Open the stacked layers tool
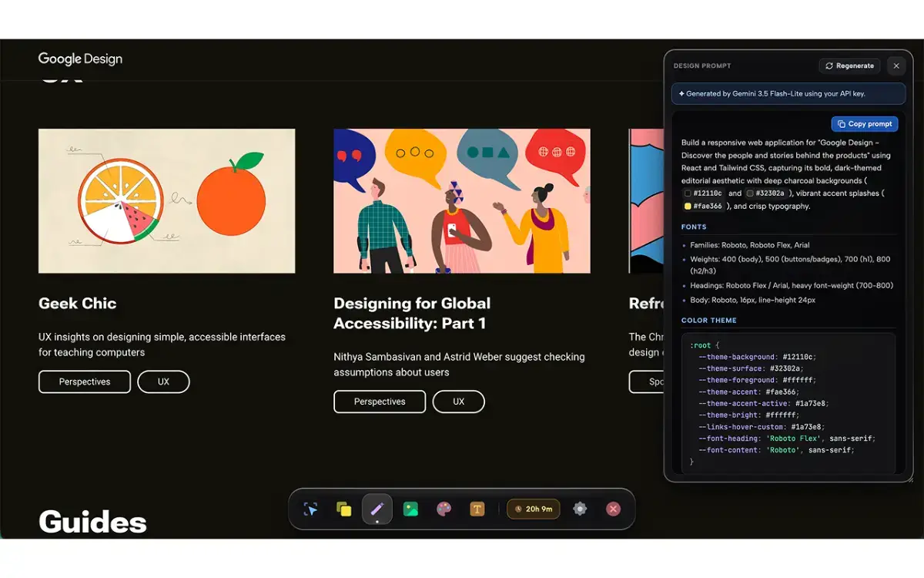 344,509
